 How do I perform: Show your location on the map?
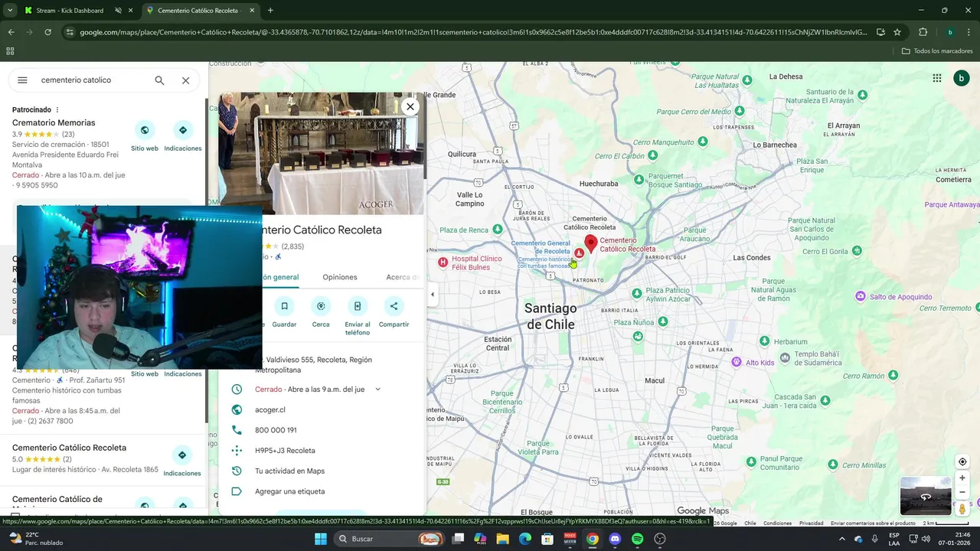(962, 461)
